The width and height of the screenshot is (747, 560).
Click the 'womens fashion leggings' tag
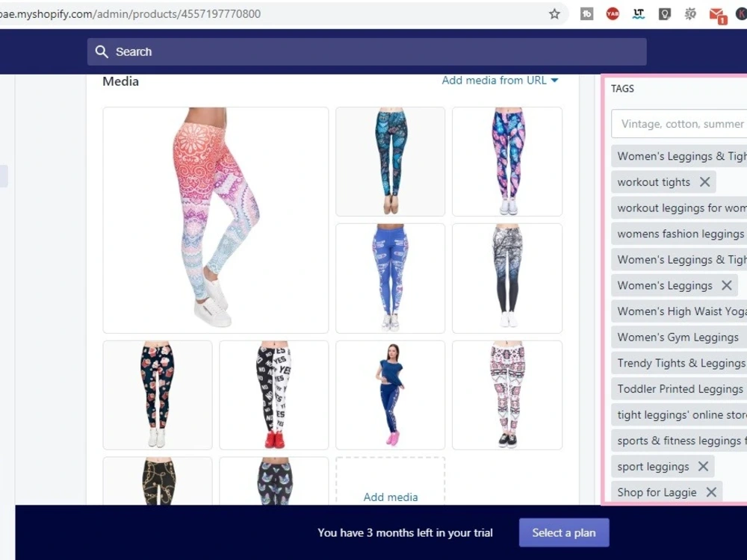[x=680, y=234]
